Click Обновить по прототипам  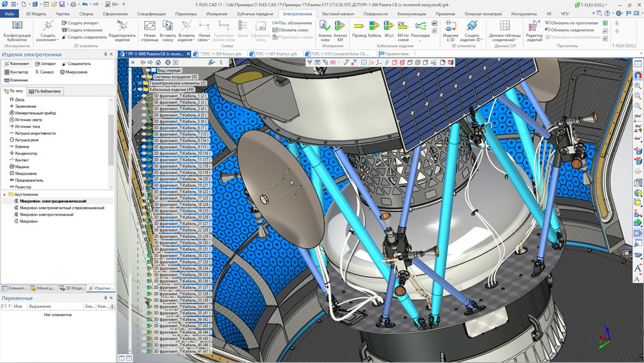[572, 23]
